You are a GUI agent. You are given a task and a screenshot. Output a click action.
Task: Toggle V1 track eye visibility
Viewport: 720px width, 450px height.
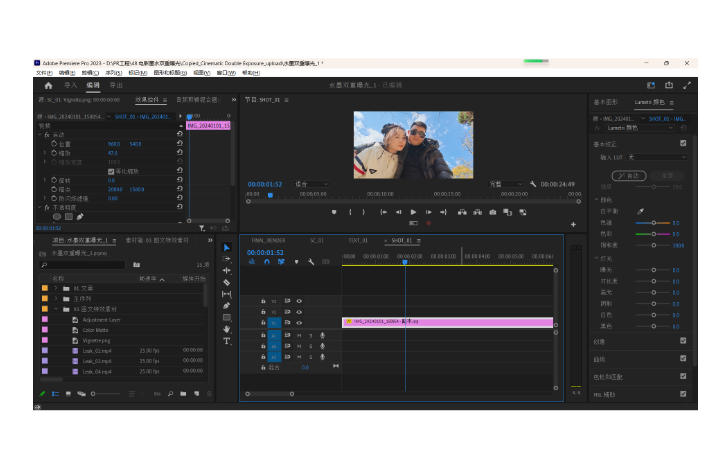299,323
